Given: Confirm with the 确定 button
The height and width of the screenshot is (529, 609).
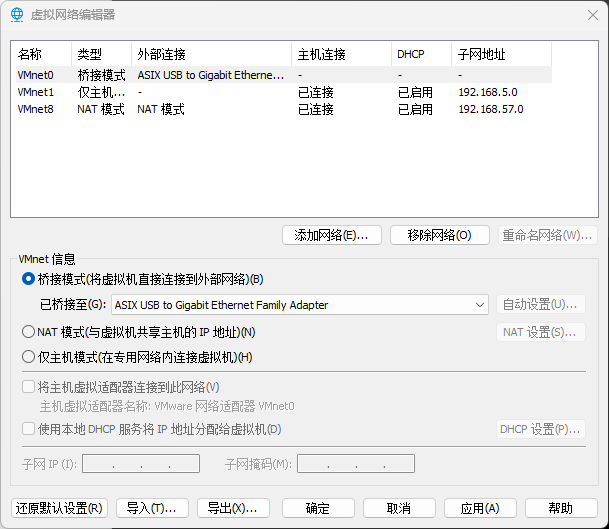Looking at the screenshot, I should click(x=318, y=508).
